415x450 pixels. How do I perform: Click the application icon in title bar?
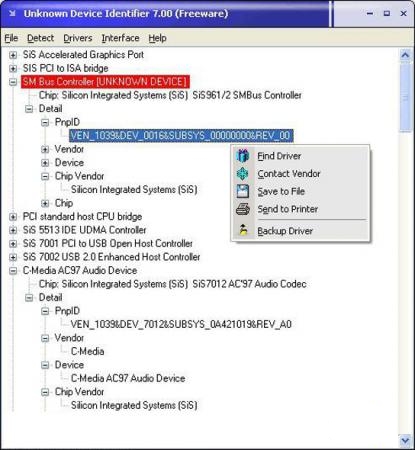coord(13,14)
